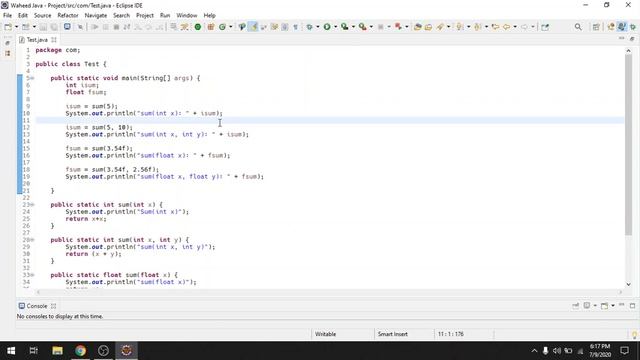The height and width of the screenshot is (360, 640).
Task: Click the taskbar volume speaker icon
Action: coord(557,351)
